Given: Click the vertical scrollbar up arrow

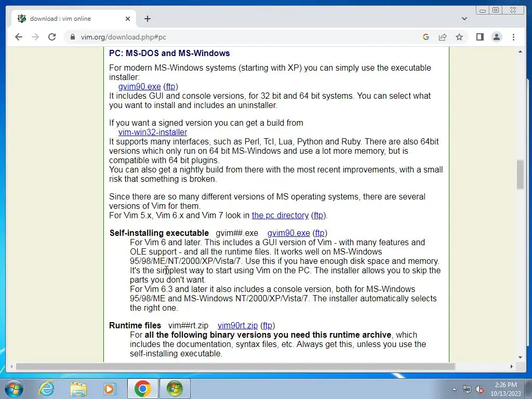Looking at the screenshot, I should [x=520, y=51].
